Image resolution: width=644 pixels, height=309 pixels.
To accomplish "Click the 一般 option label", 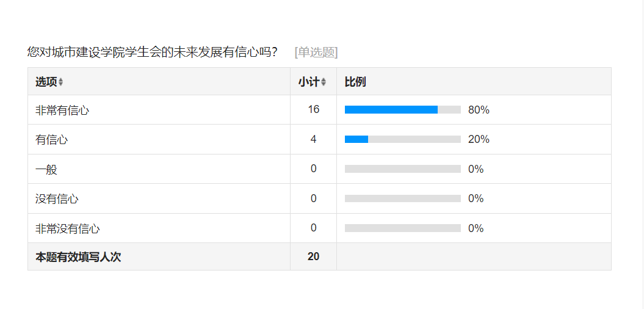I will [x=46, y=169].
